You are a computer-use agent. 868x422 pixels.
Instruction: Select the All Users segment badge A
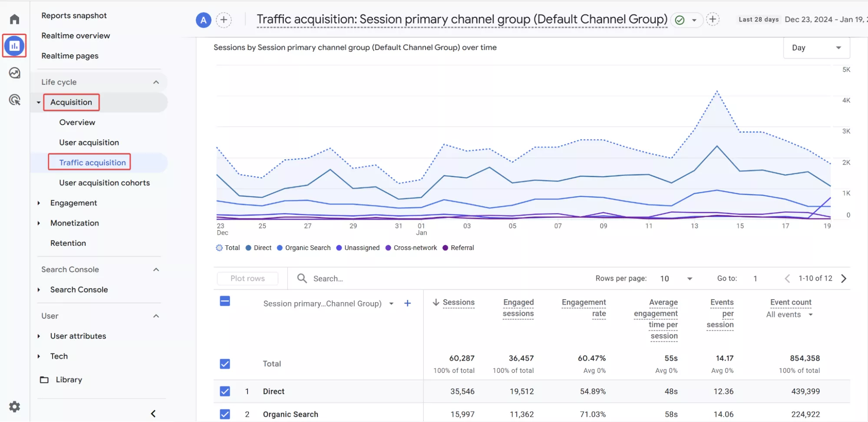point(203,20)
